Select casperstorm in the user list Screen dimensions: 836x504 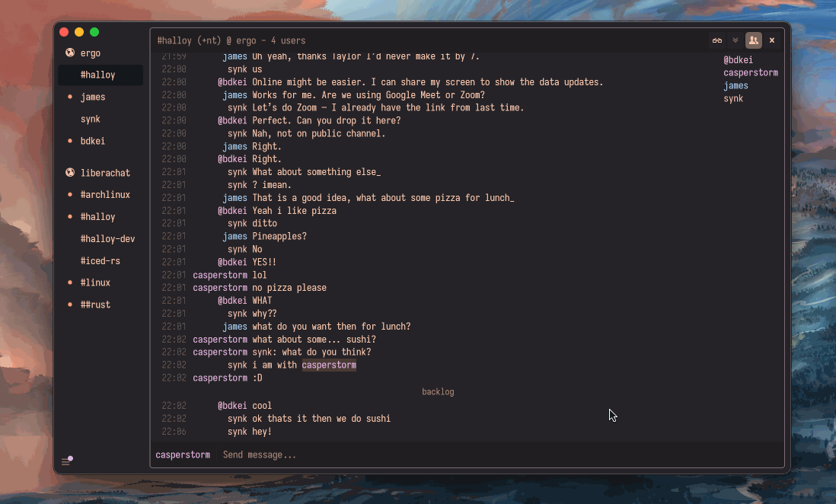751,72
